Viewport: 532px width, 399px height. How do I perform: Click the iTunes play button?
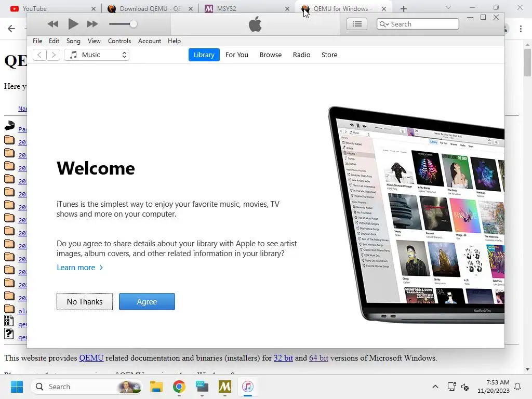(x=73, y=24)
